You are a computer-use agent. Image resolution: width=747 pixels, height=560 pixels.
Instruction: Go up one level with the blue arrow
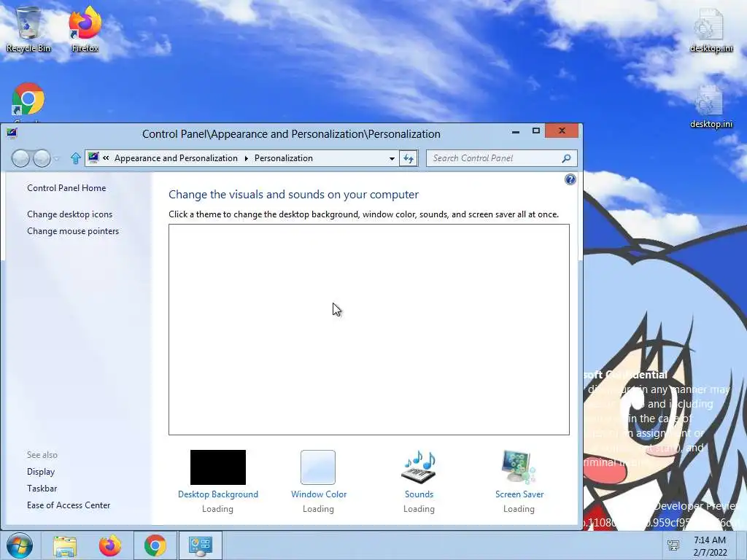tap(75, 158)
